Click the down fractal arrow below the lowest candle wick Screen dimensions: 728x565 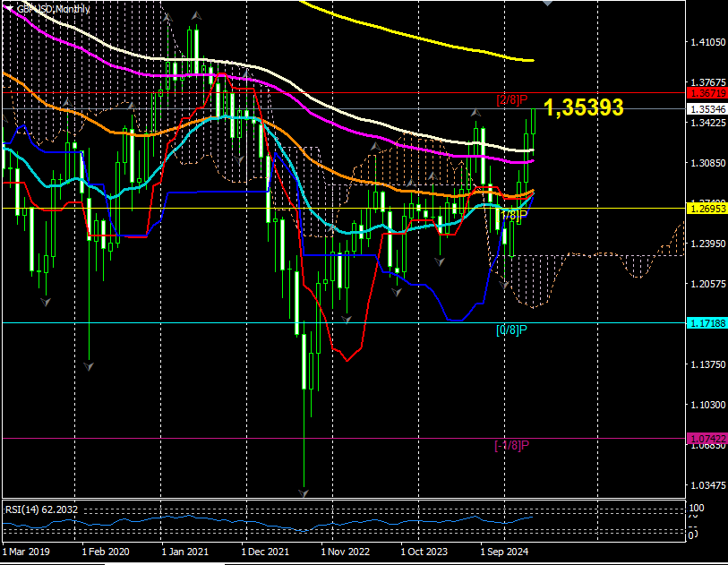click(304, 493)
